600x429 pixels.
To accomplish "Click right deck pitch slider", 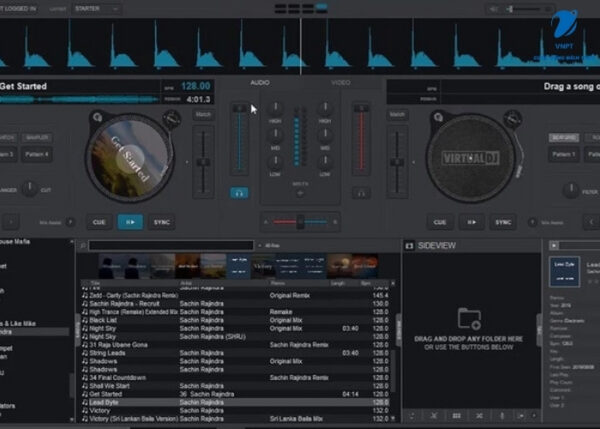I will coord(397,162).
